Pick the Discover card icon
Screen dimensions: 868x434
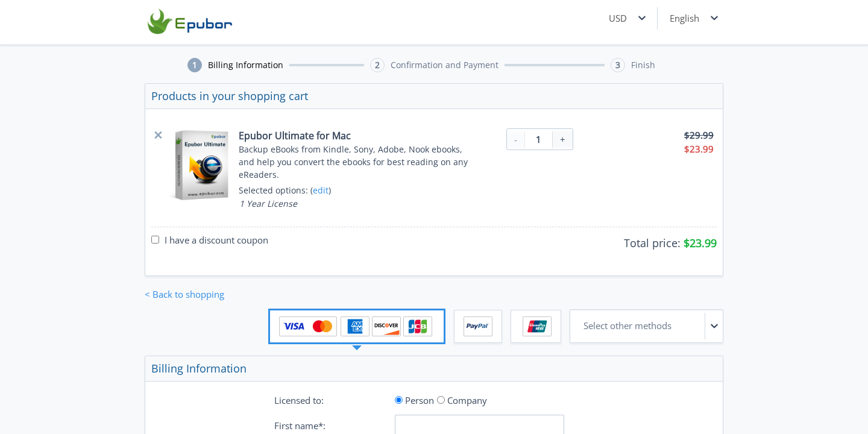[386, 326]
